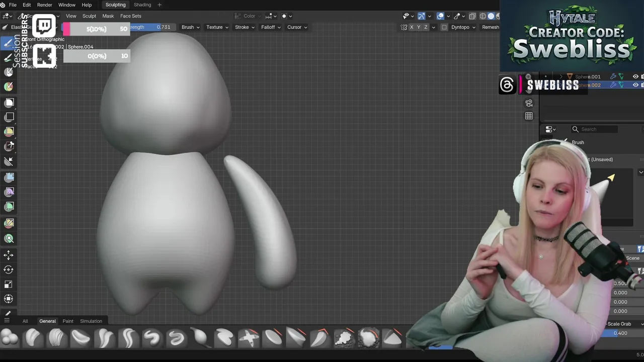Open the File menu

click(x=13, y=5)
